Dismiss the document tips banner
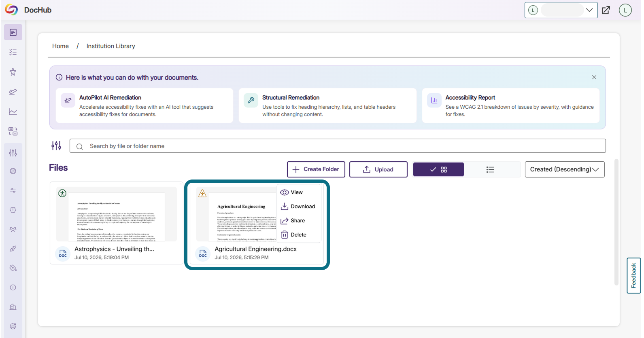Image resolution: width=644 pixels, height=338 pixels. [594, 77]
